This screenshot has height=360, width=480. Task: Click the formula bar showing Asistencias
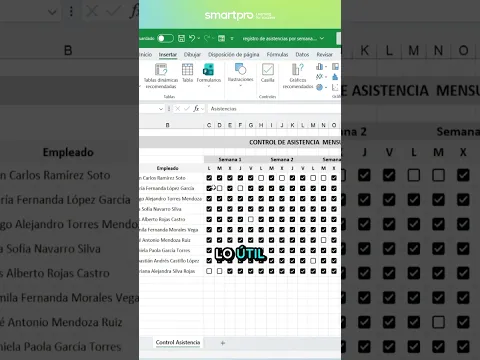[x=274, y=109]
